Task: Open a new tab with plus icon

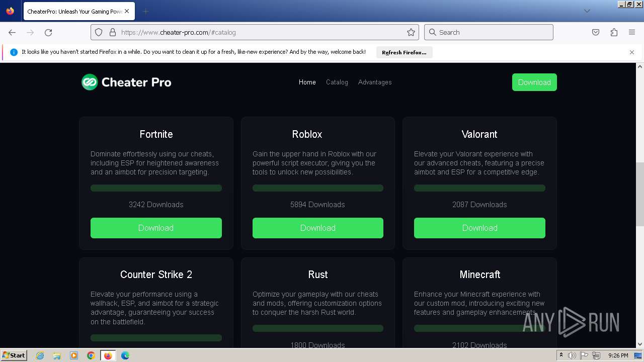Action: pos(145,11)
